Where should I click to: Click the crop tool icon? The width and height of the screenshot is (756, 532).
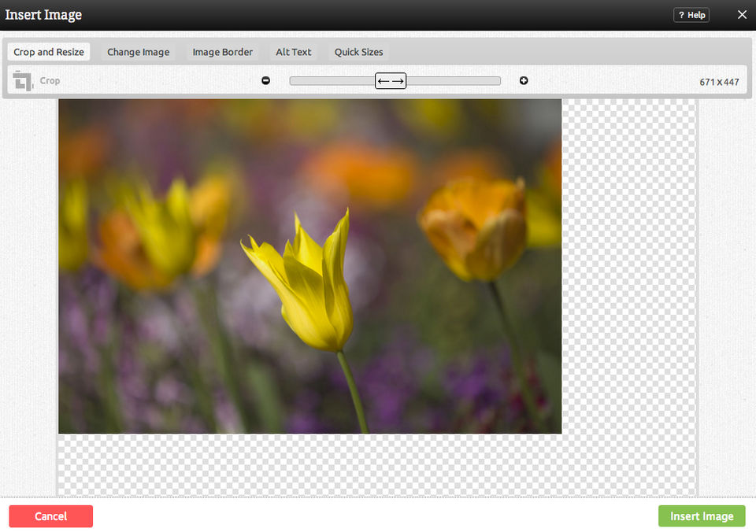(x=23, y=80)
